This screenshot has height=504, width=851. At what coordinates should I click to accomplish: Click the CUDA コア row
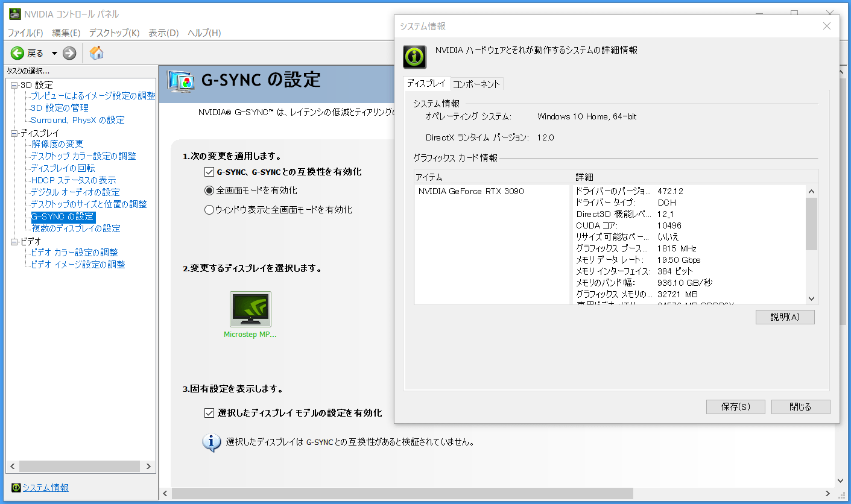[689, 225]
